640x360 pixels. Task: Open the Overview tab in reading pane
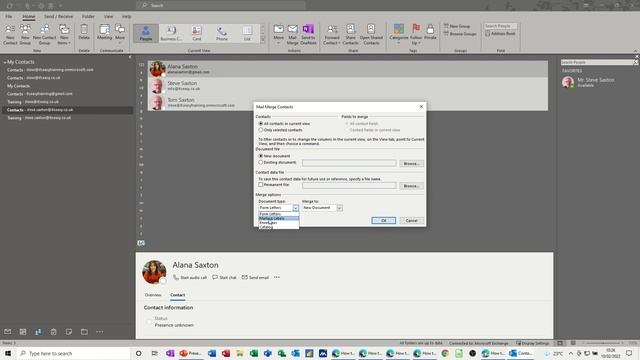(153, 295)
